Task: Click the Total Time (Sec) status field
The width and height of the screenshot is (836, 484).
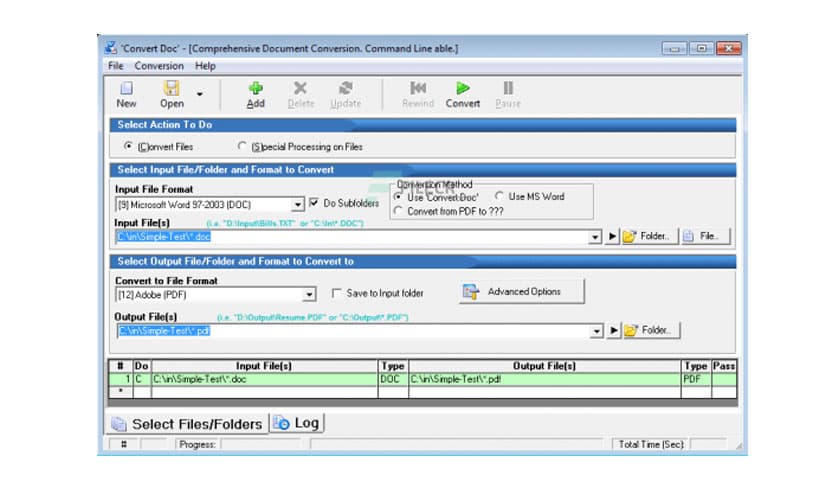Action: pos(709,445)
